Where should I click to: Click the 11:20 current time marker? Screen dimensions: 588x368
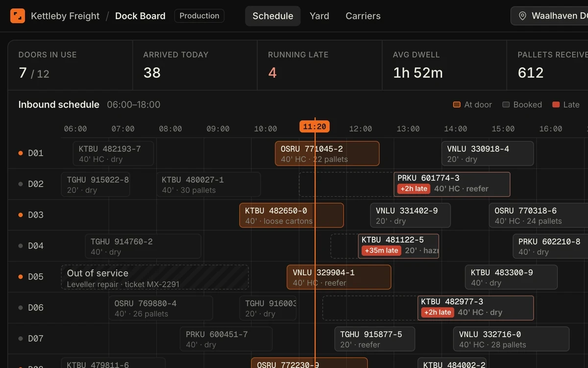[x=315, y=127]
